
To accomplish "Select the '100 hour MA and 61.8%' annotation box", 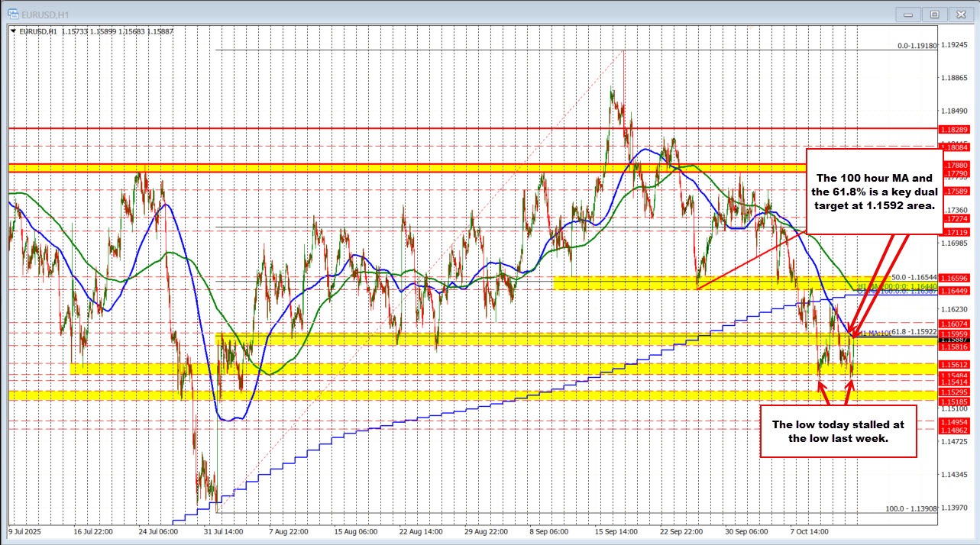I will coord(874,191).
